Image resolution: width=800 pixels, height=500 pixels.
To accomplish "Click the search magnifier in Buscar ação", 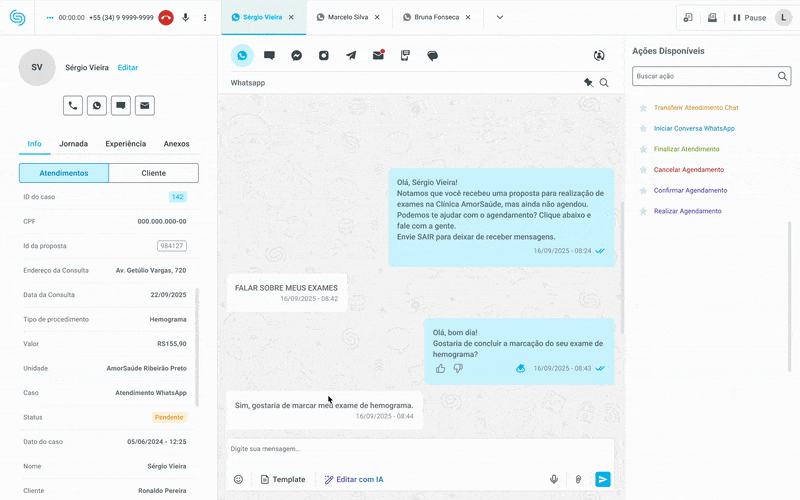I will [782, 76].
